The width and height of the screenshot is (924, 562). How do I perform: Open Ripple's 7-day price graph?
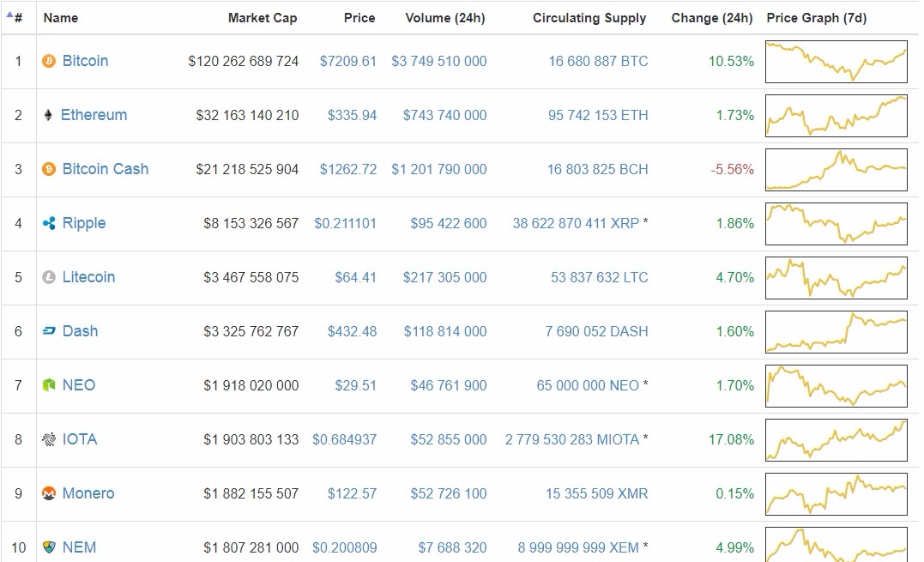(836, 224)
